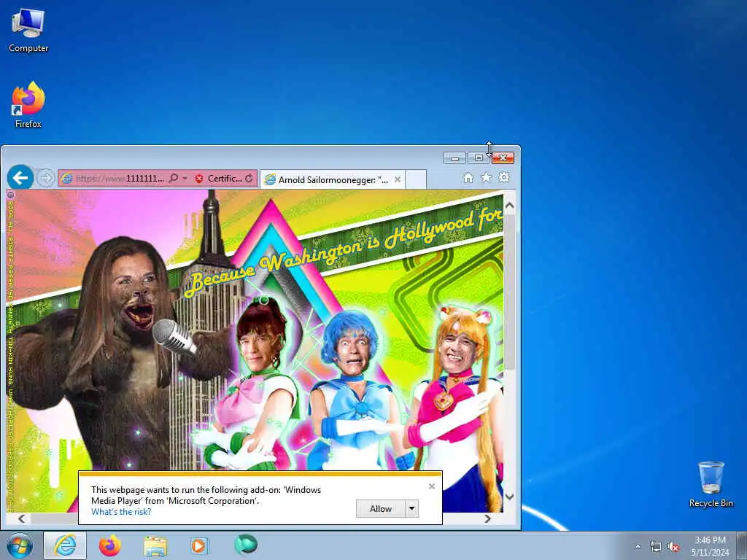Go back using the blue Back arrow
The image size is (747, 560).
pos(20,178)
